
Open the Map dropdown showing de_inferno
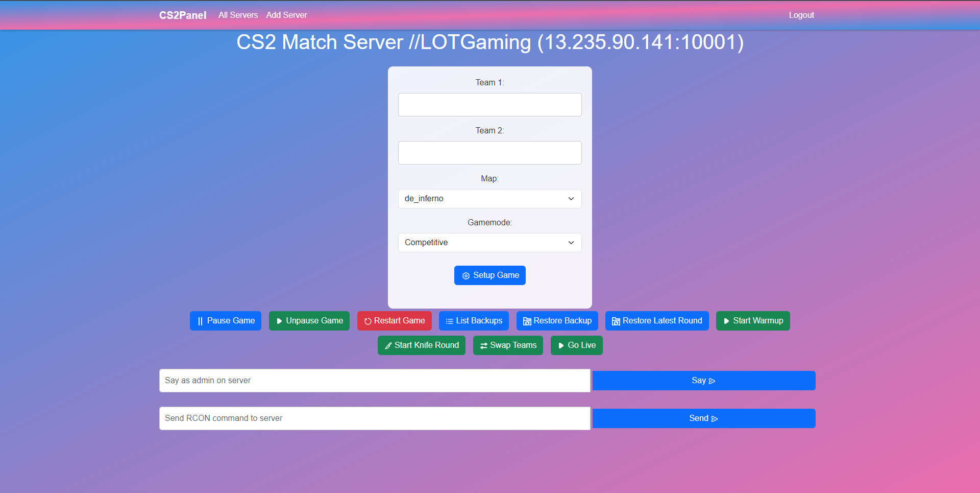coord(489,199)
